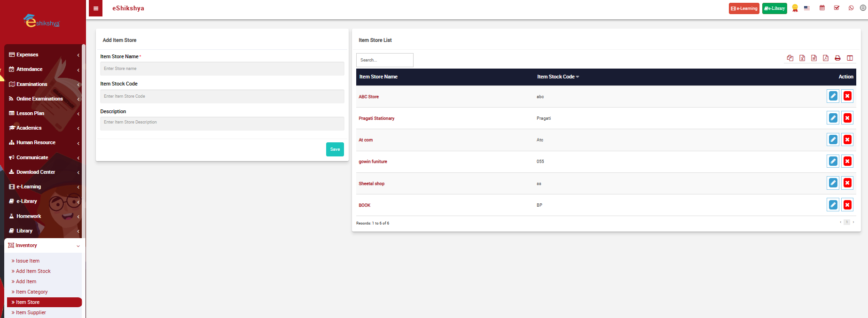Expand the Human Resource menu

(43, 142)
